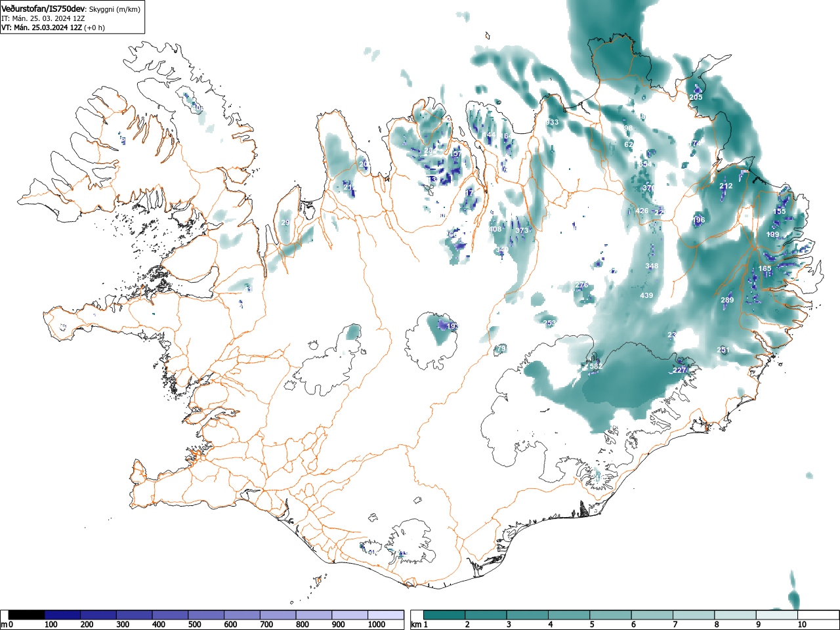Pick the legend swatch between 400 and 500 m
The width and height of the screenshot is (840, 630).
pyautogui.click(x=170, y=615)
